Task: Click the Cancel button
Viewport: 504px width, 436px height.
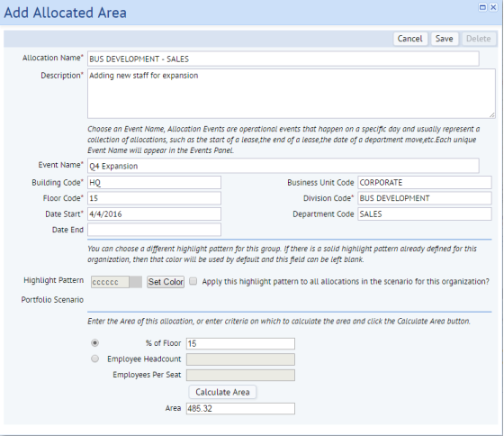Action: pyautogui.click(x=410, y=39)
